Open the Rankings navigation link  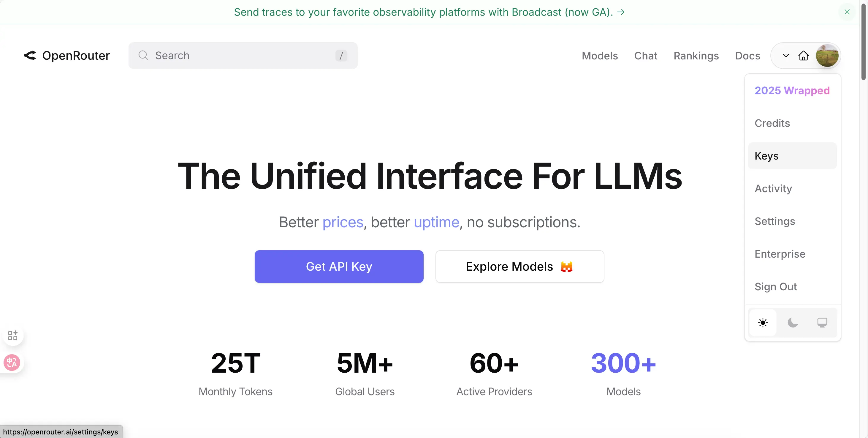(x=696, y=56)
